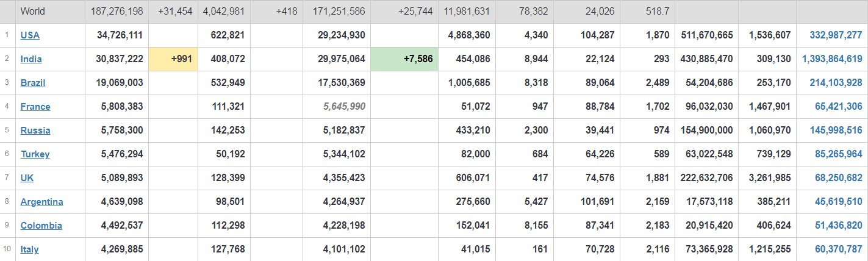
Task: Open the UK country link
Action: (x=27, y=178)
